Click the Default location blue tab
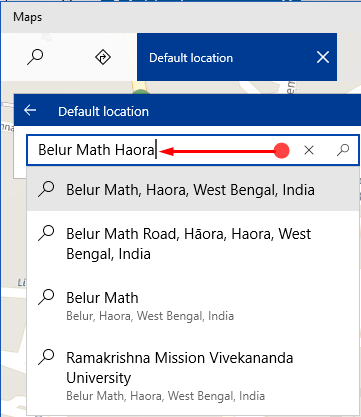The height and width of the screenshot is (417, 361). pos(237,57)
